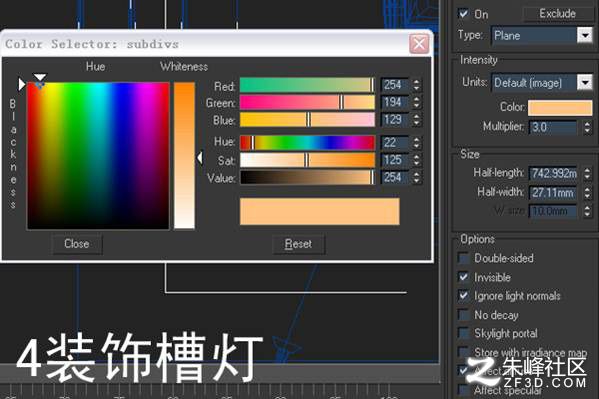Toggle Ignore light normals checkbox
This screenshot has width=599, height=399.
(x=463, y=295)
